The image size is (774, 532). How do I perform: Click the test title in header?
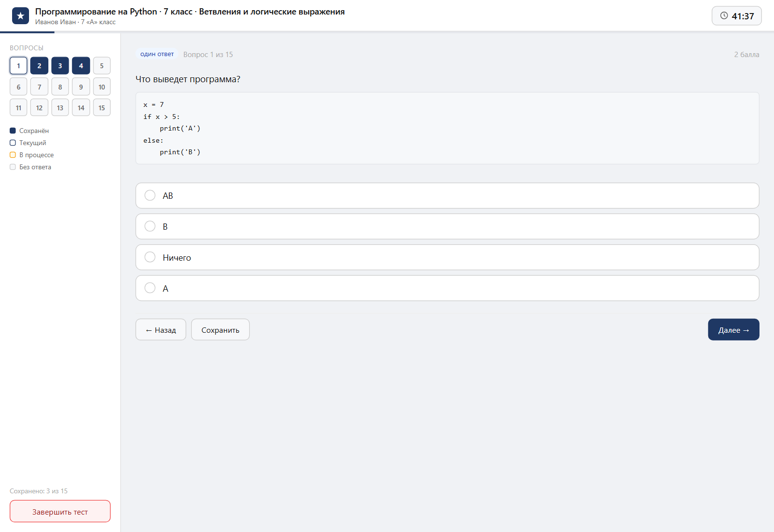pyautogui.click(x=190, y=12)
